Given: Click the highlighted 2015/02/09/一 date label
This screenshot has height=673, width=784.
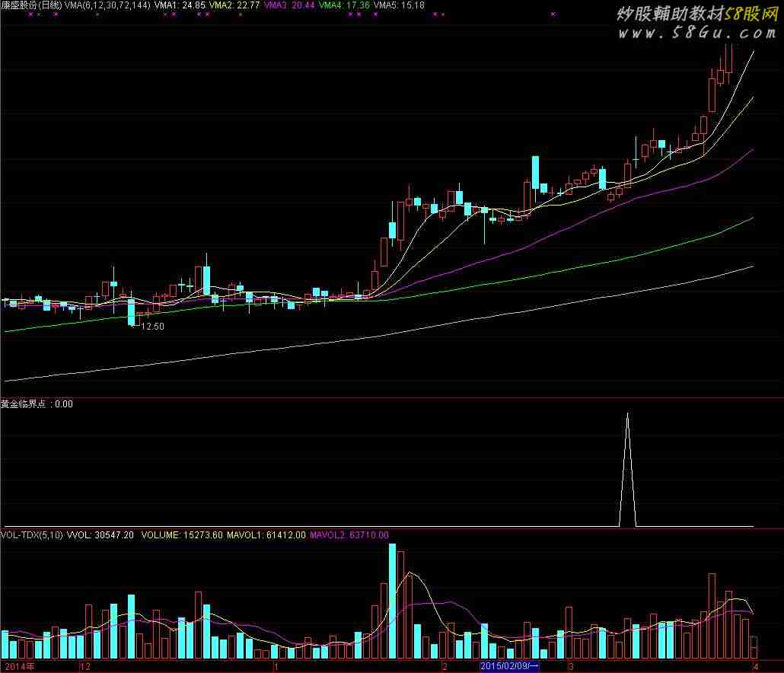Looking at the screenshot, I should 509,666.
